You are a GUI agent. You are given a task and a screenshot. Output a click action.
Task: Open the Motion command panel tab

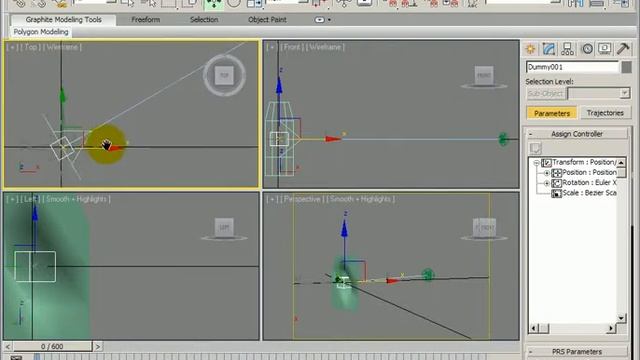(587, 49)
